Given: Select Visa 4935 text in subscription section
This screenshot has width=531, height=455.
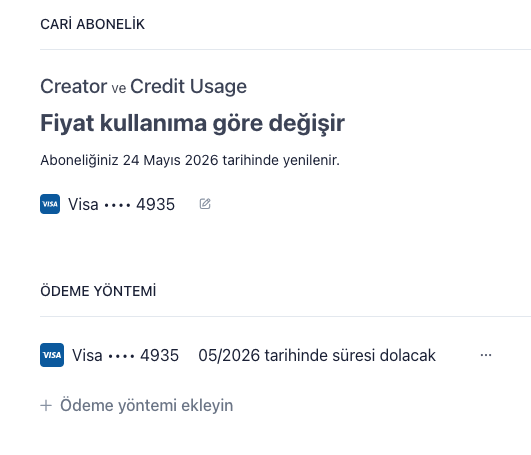Looking at the screenshot, I should click(x=122, y=204).
